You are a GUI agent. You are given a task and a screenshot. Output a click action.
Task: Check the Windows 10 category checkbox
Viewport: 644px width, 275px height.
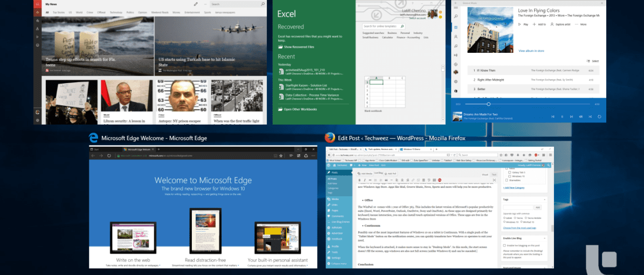[x=510, y=176]
